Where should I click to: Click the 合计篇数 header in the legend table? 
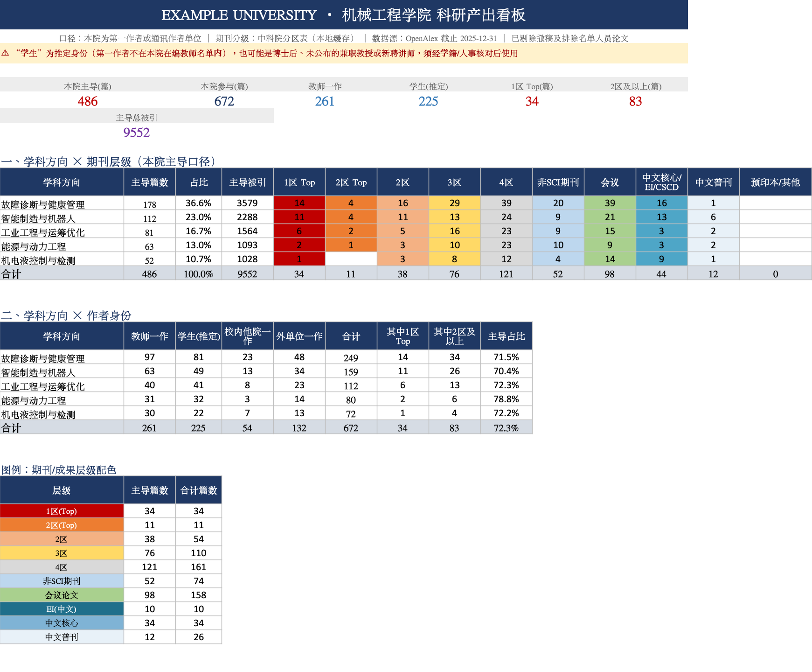click(x=199, y=490)
